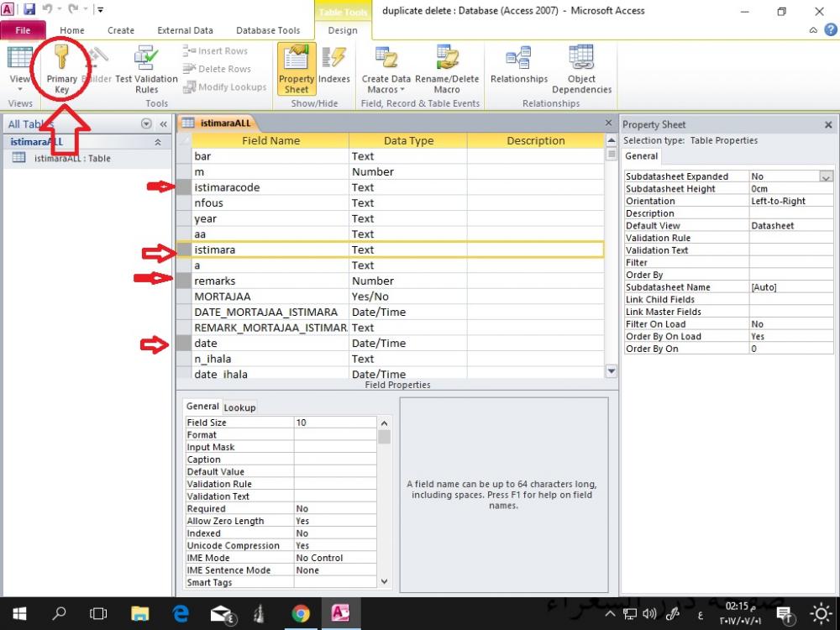
Task: Open Task View on the taskbar
Action: pyautogui.click(x=98, y=613)
